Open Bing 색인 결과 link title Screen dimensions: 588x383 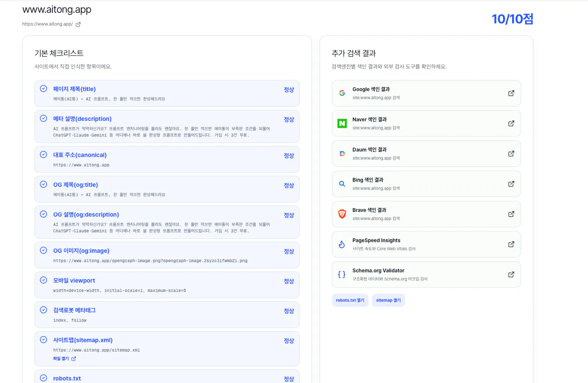click(x=368, y=180)
